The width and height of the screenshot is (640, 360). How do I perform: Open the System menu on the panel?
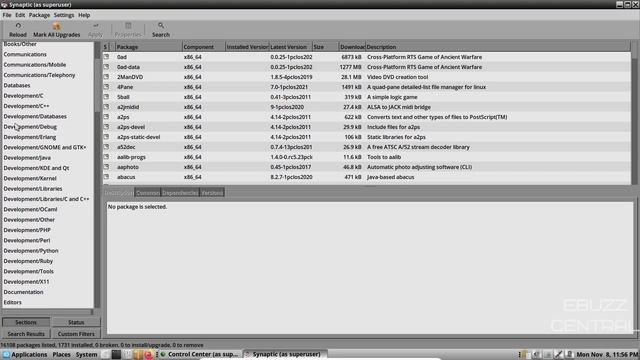[x=87, y=354]
